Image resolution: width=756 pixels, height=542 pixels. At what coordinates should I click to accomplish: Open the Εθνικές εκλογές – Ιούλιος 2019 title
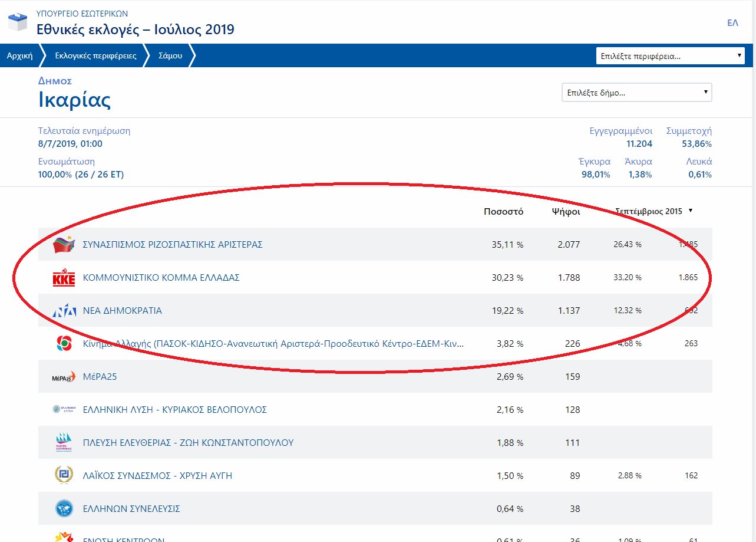136,29
